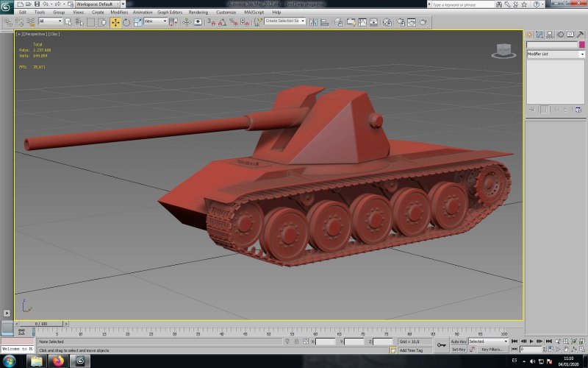Click the X coordinate input field
Viewport: 588px width, 368px height.
(x=326, y=342)
